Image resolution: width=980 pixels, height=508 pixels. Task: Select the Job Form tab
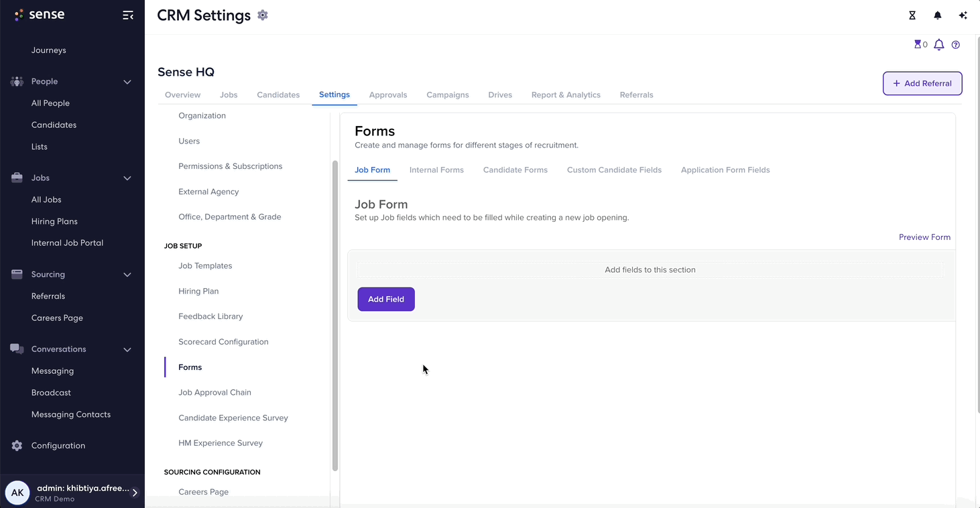[372, 170]
